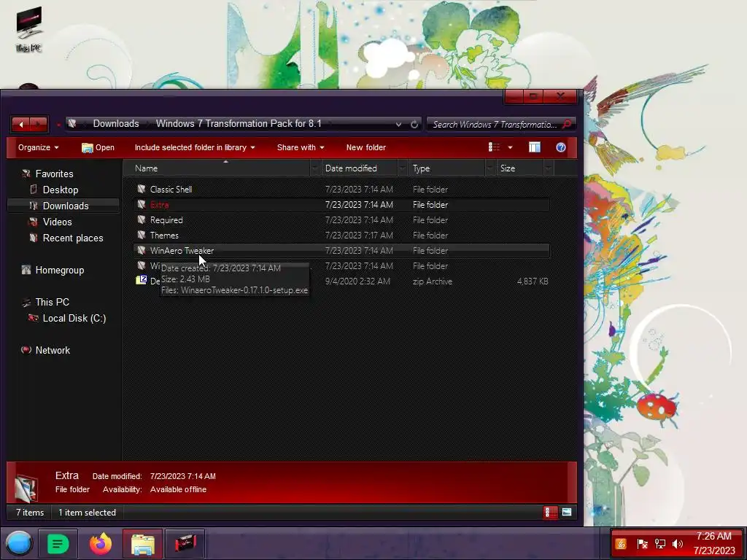Switch to large thumbnails view in status bar
Screen dimensions: 747x560
tap(566, 513)
